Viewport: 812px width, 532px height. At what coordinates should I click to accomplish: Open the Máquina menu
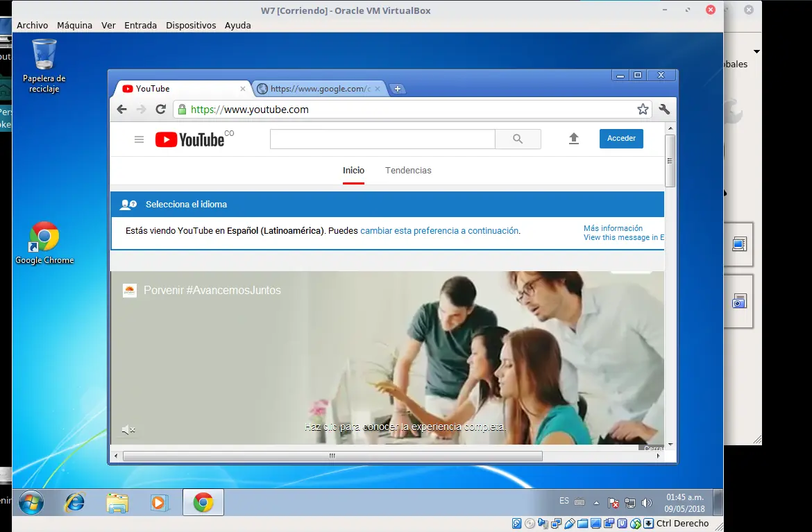(x=74, y=26)
